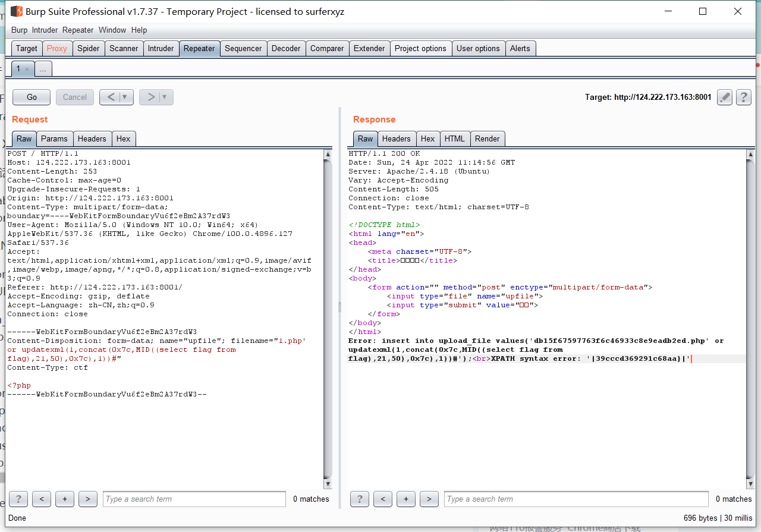This screenshot has height=532, width=761.
Task: Open the Burp menu
Action: (20, 30)
